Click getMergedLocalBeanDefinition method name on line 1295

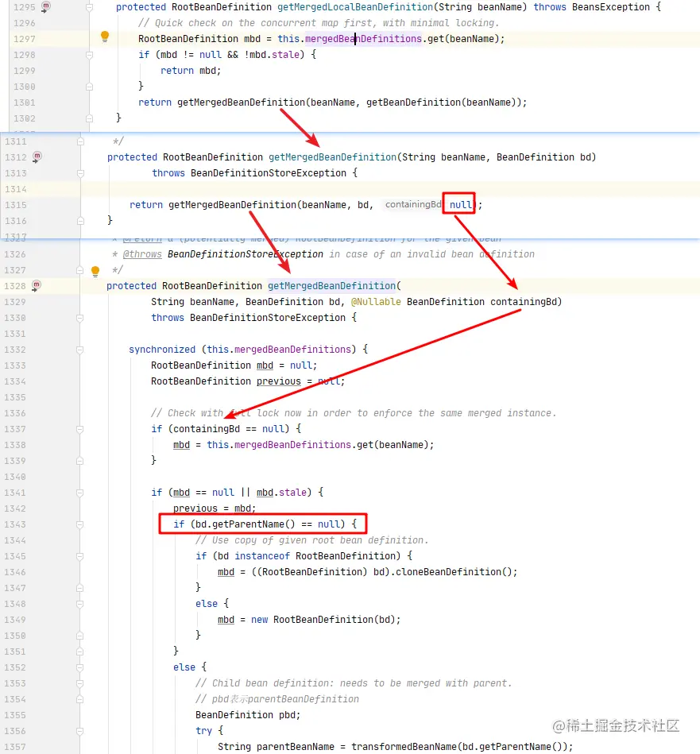pos(355,7)
